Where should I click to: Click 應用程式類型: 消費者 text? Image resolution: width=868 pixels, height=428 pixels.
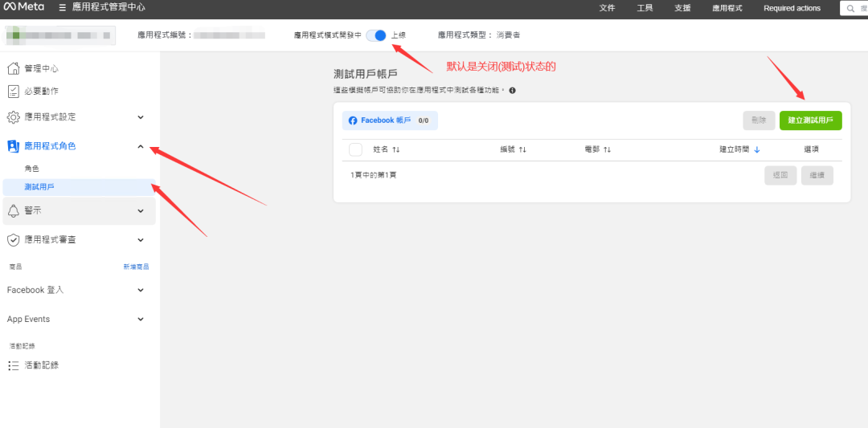(479, 35)
